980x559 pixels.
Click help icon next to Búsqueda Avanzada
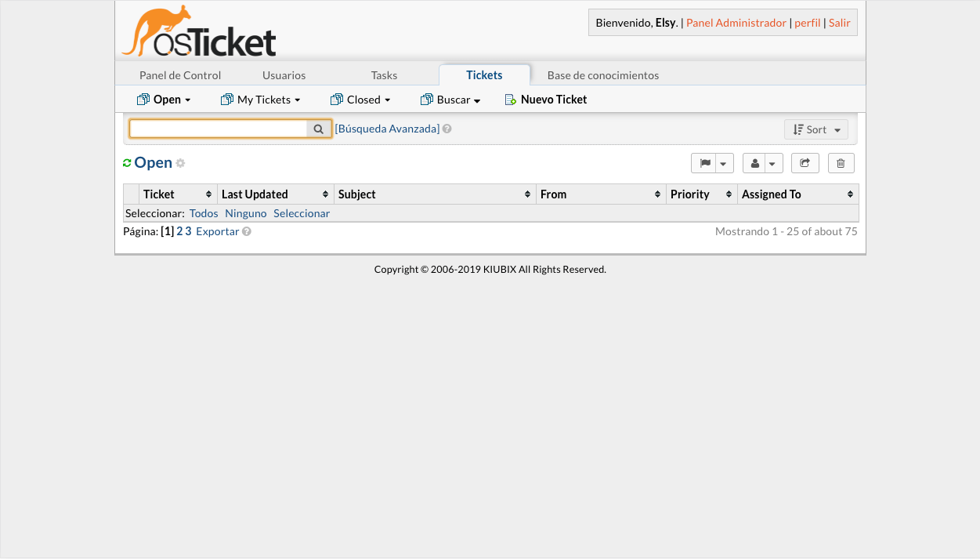(x=447, y=129)
